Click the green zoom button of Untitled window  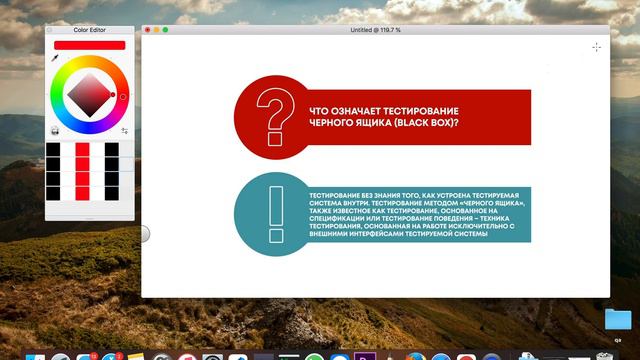165,30
